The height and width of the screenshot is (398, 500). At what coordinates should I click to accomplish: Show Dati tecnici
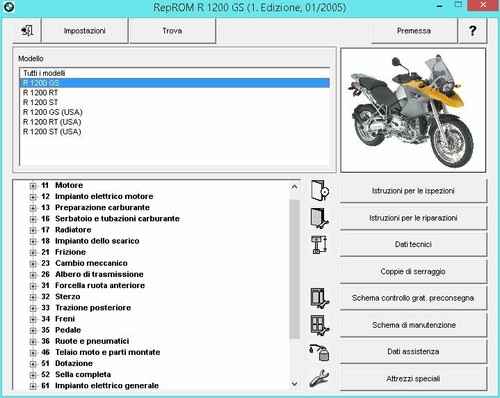click(x=413, y=244)
